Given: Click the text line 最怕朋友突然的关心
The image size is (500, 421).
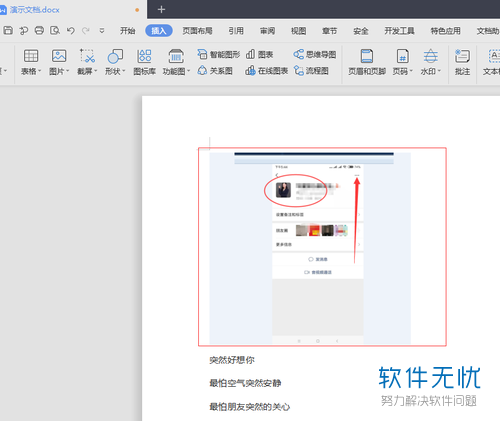Looking at the screenshot, I should click(x=249, y=407).
